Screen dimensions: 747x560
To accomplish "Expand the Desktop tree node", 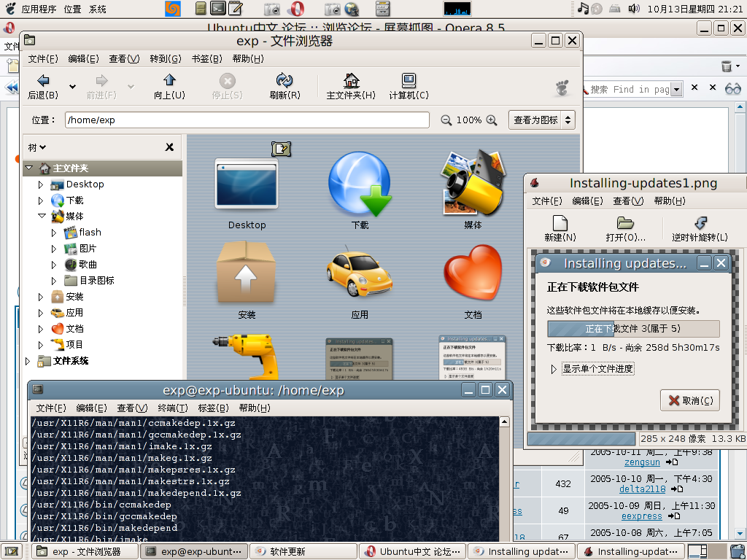I will pyautogui.click(x=41, y=184).
